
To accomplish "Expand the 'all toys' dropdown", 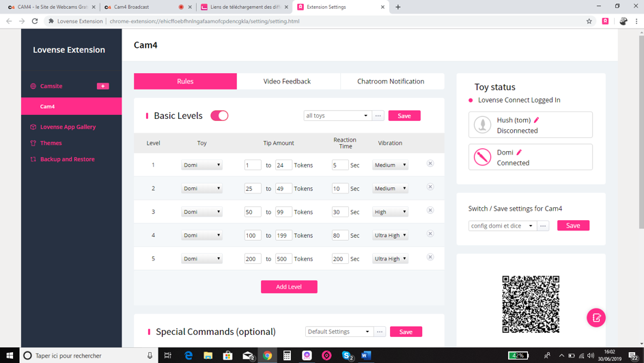I will pos(337,116).
